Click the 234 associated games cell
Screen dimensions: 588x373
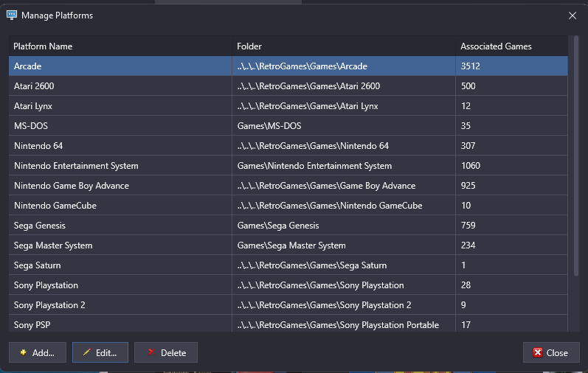[x=511, y=245]
